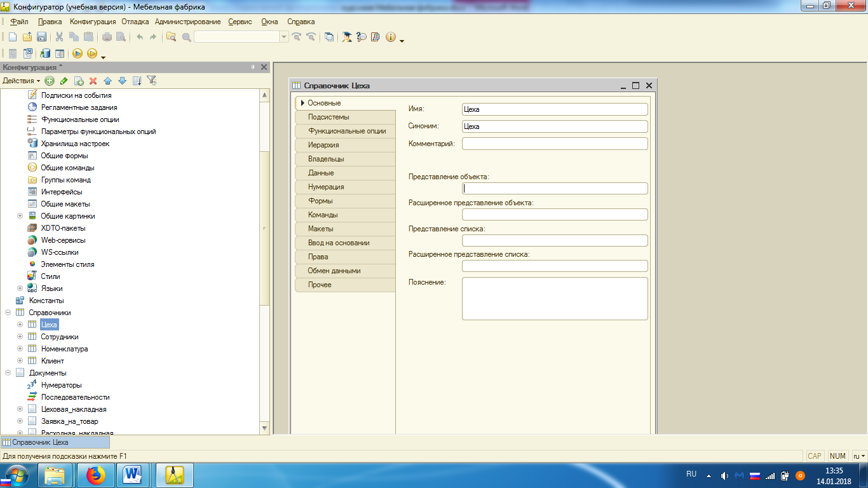Open the Сервис menu

coord(240,22)
